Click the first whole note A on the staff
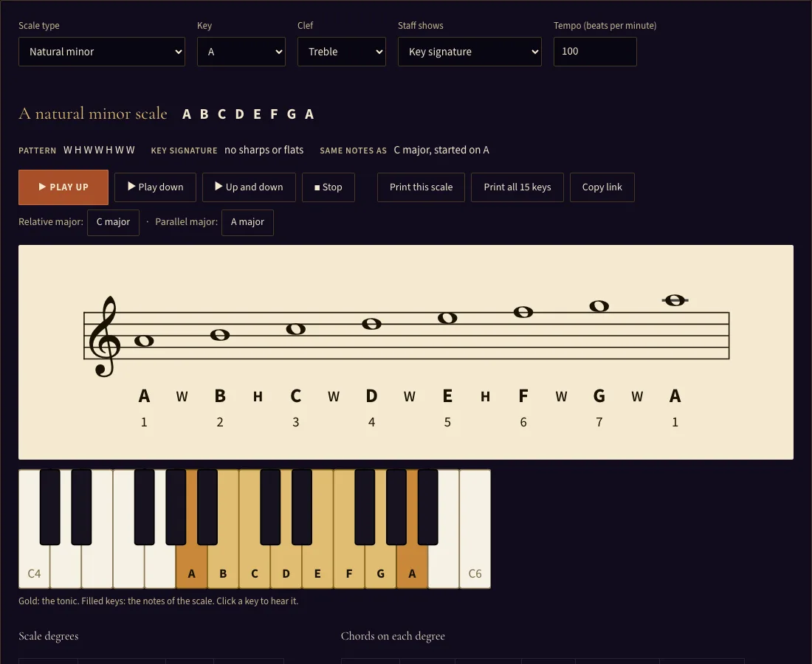Screen dimensions: 812x664 tap(144, 341)
